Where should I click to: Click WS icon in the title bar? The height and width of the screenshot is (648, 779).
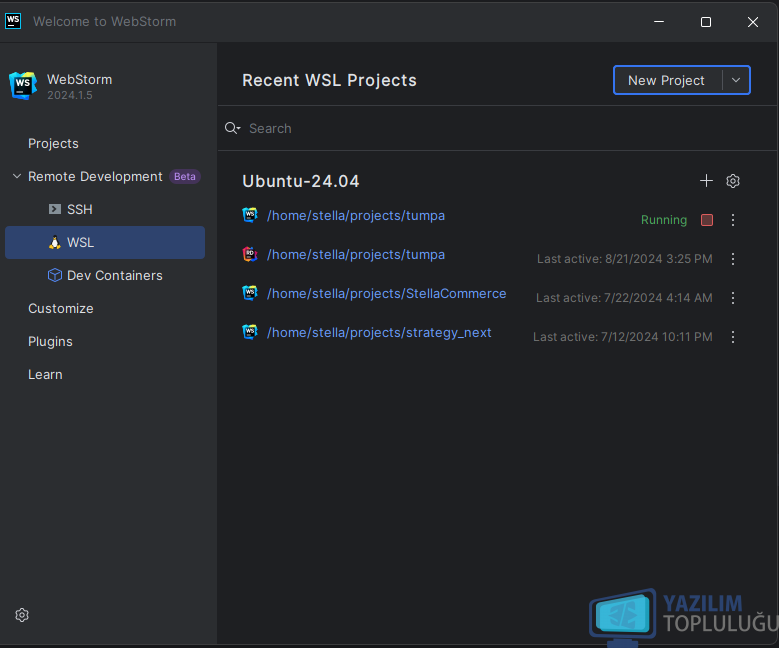click(13, 21)
